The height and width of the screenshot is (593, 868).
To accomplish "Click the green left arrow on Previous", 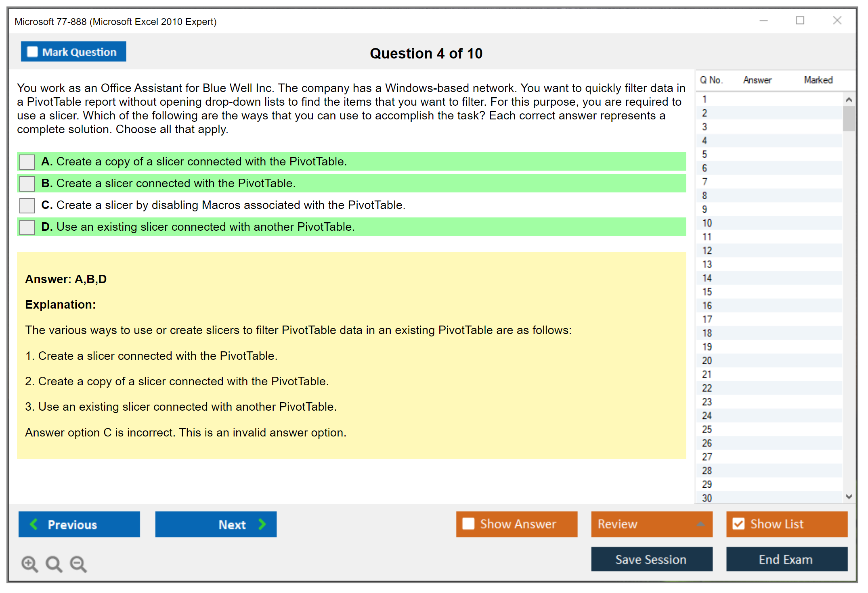I will (34, 524).
